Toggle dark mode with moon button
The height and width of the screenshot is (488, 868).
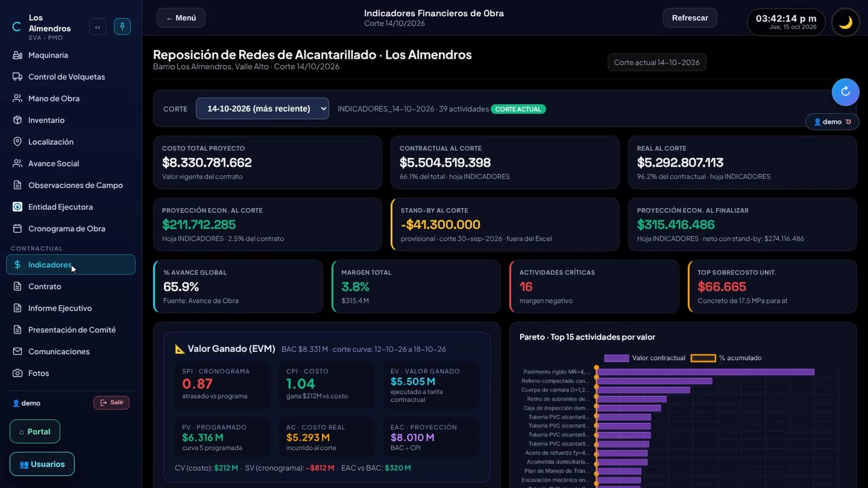coord(845,22)
